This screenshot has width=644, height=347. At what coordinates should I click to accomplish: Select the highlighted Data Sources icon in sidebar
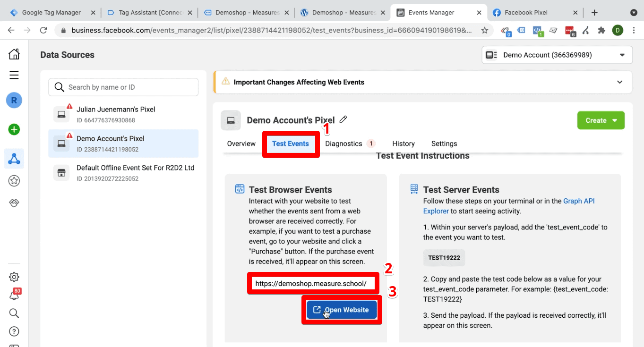click(14, 159)
